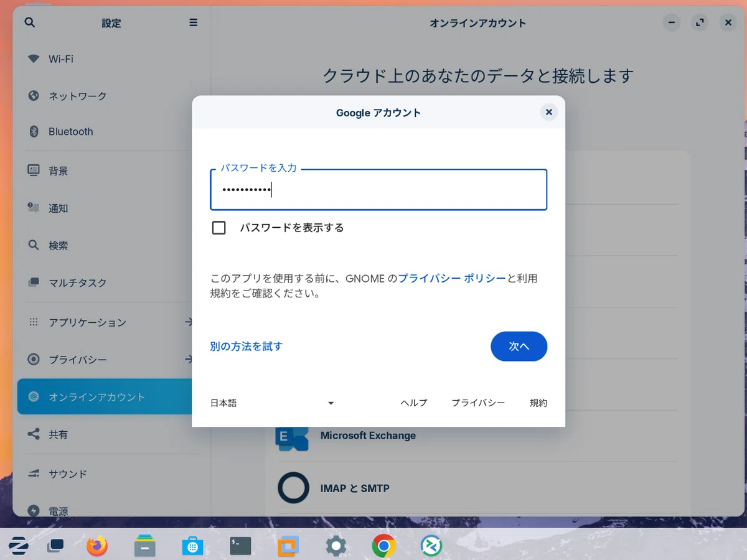
Task: Select 通知 label in the sidebar
Action: pos(59,208)
